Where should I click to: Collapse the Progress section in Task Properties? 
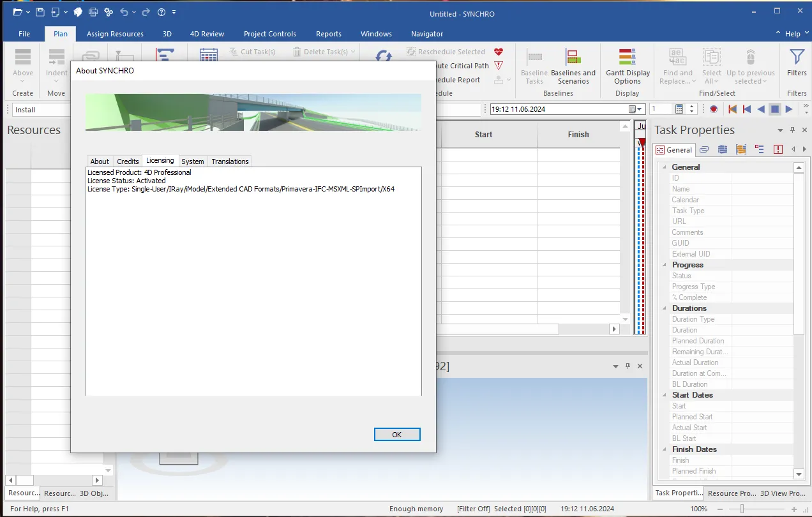pos(664,265)
